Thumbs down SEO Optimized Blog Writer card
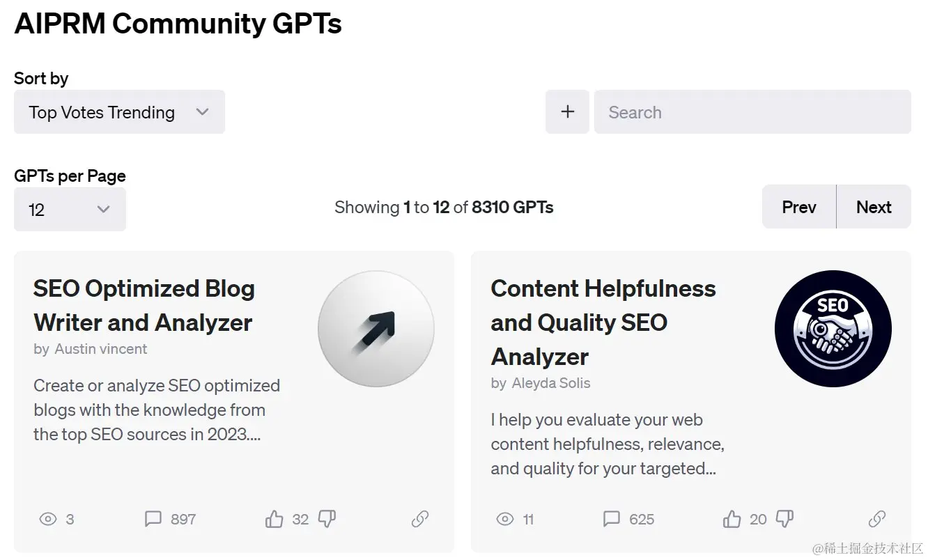 click(x=327, y=519)
